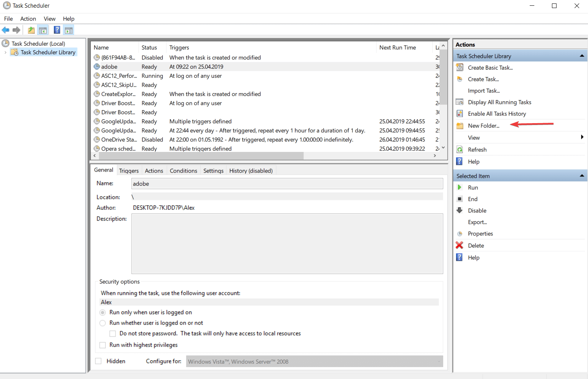Open the Configure for dropdown
The height and width of the screenshot is (379, 588).
tap(439, 361)
